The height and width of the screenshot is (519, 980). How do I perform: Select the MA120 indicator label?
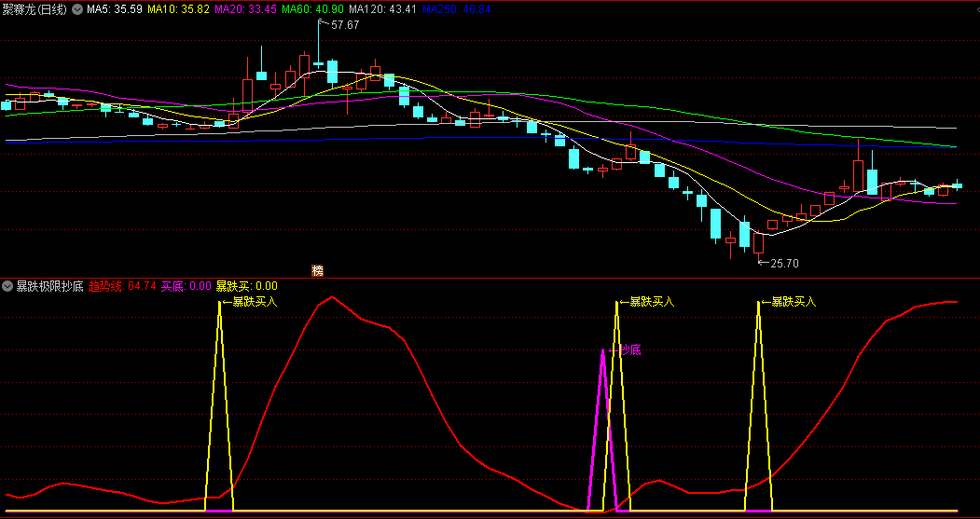pyautogui.click(x=382, y=9)
